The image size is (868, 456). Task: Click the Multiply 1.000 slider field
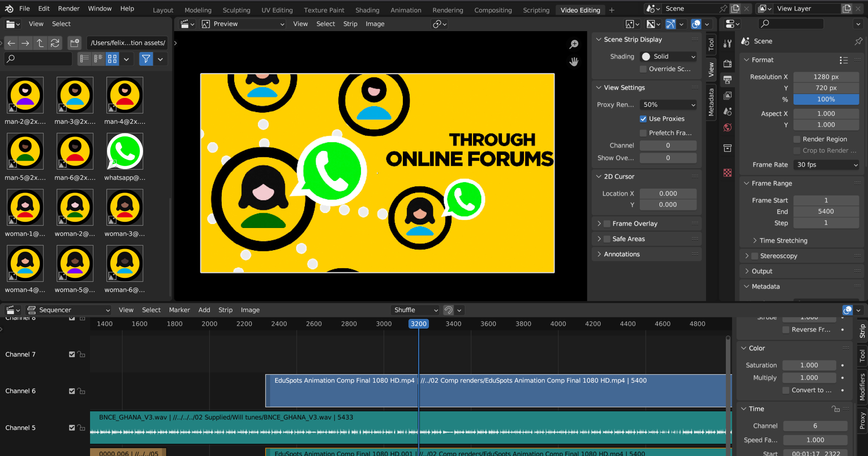(809, 378)
